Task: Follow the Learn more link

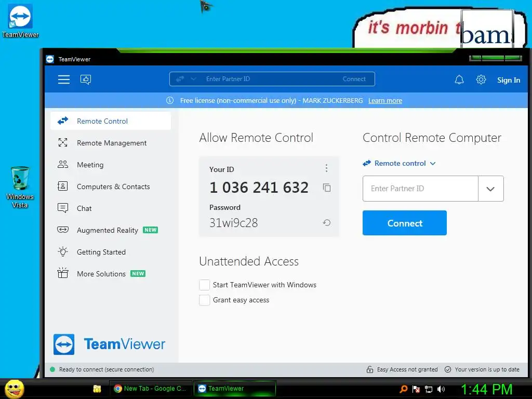Action: (x=385, y=100)
